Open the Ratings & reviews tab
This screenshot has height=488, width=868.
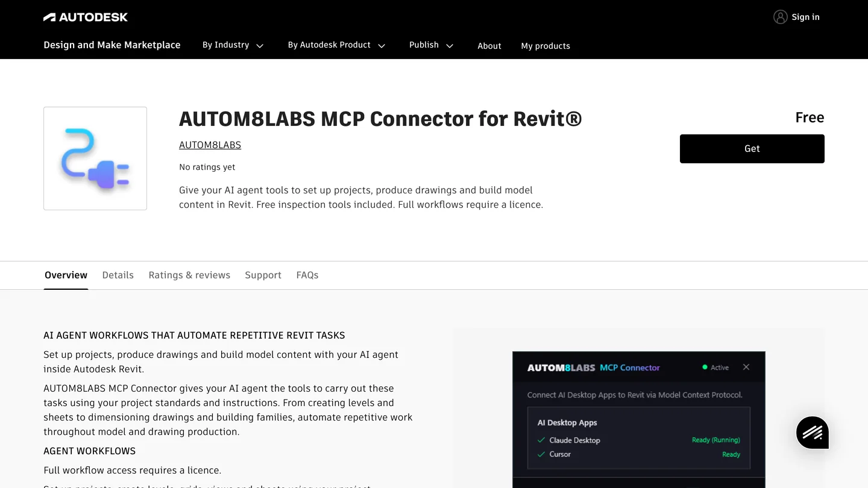click(189, 275)
